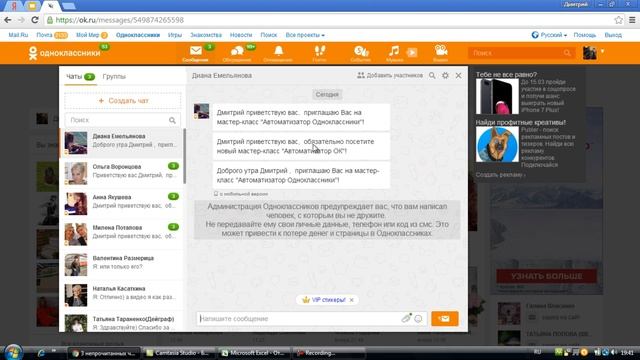Open chat with Диана Емельянова
Image resolution: width=640 pixels, height=360 pixels.
pos(122,142)
